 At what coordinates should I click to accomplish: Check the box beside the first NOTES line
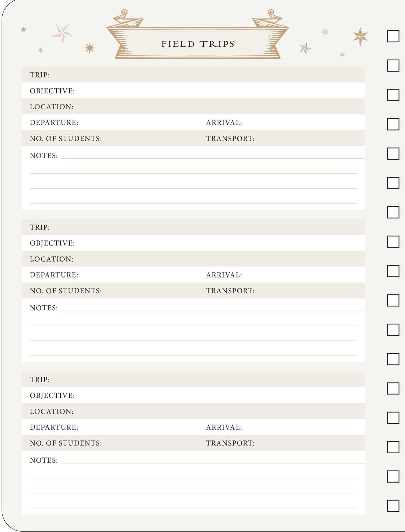[x=393, y=154]
